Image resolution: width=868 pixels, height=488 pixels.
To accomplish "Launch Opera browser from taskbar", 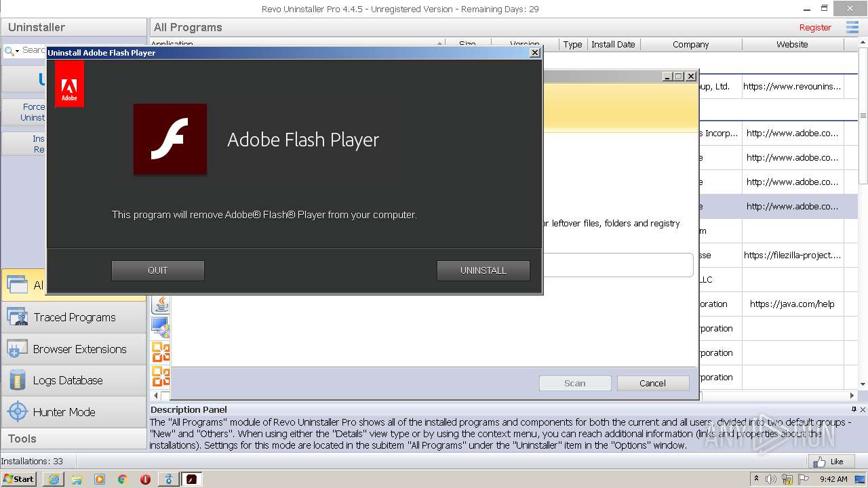I will (x=145, y=479).
